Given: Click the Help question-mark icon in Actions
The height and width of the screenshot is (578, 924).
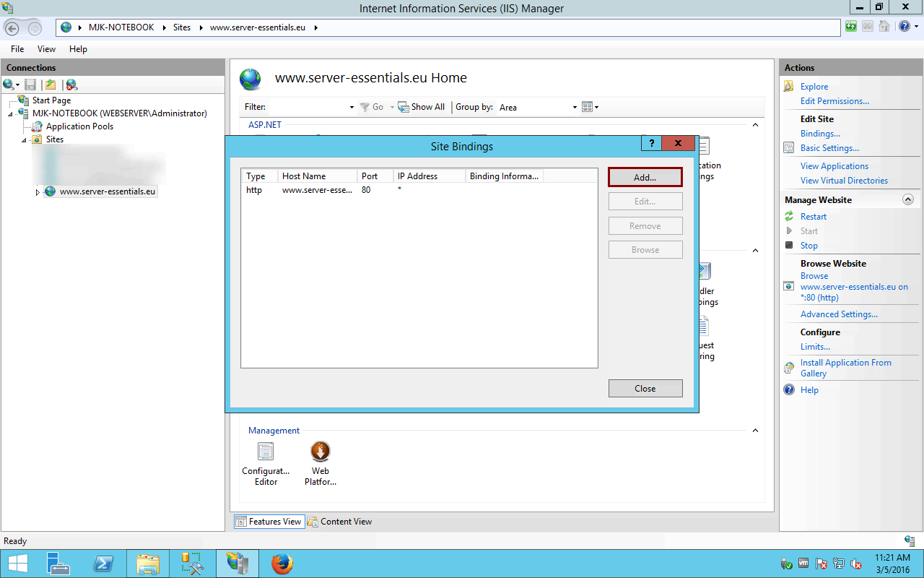Looking at the screenshot, I should [789, 390].
